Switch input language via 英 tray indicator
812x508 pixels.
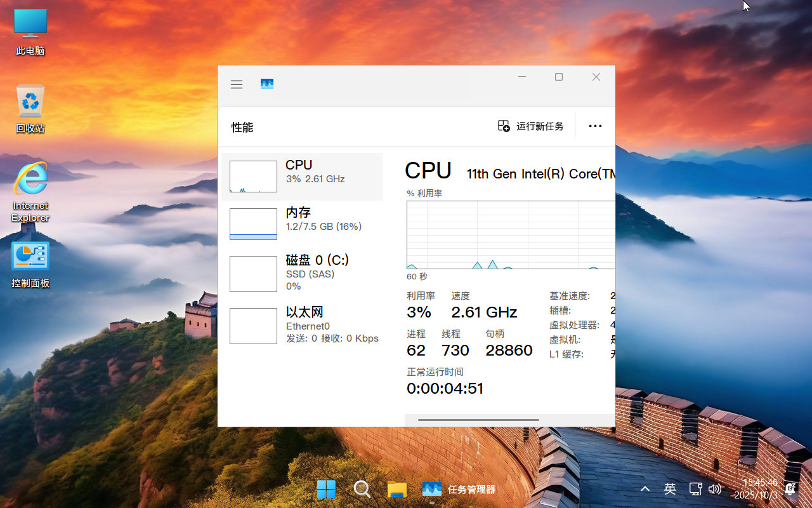670,489
